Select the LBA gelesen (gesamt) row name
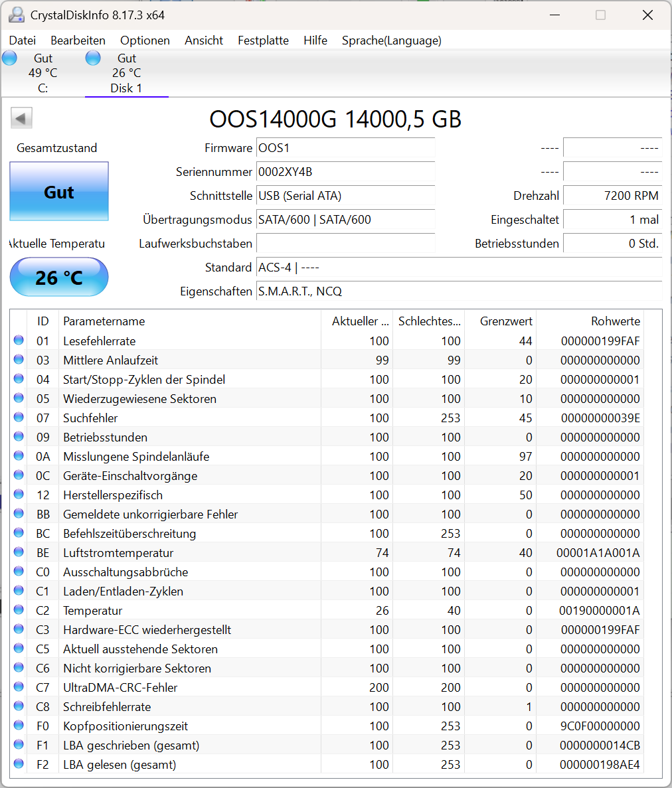Screen dimensions: 672x788 [x=120, y=765]
